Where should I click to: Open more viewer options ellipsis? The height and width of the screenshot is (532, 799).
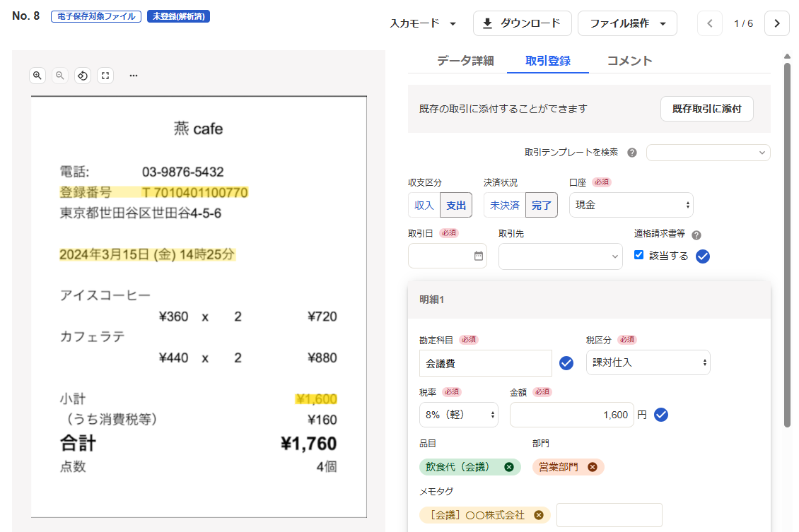click(134, 76)
